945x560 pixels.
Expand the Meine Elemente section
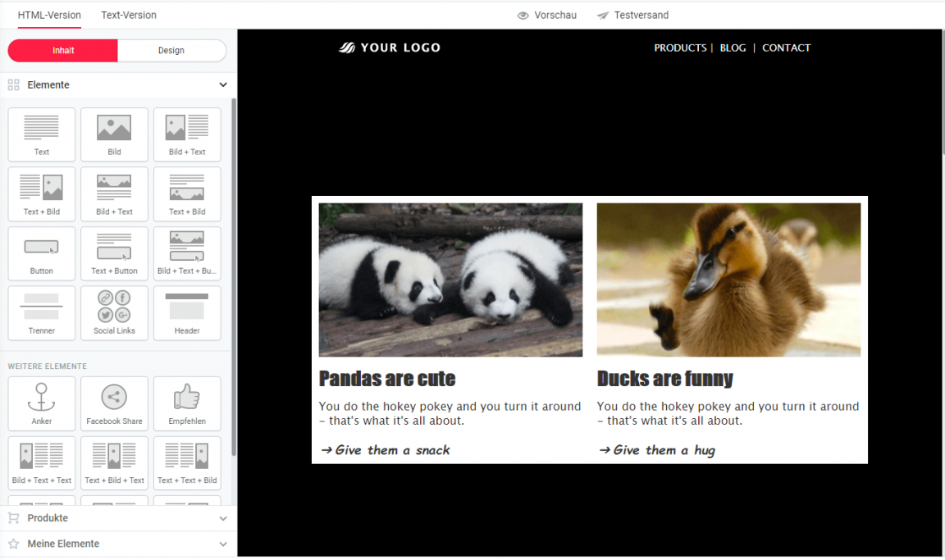pyautogui.click(x=222, y=544)
